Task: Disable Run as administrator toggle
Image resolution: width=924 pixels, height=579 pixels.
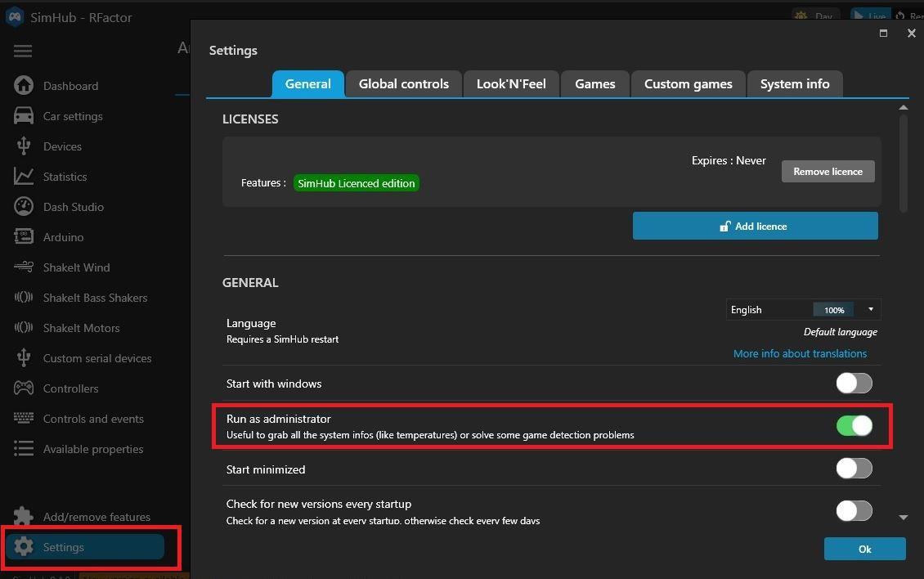Action: 854,425
